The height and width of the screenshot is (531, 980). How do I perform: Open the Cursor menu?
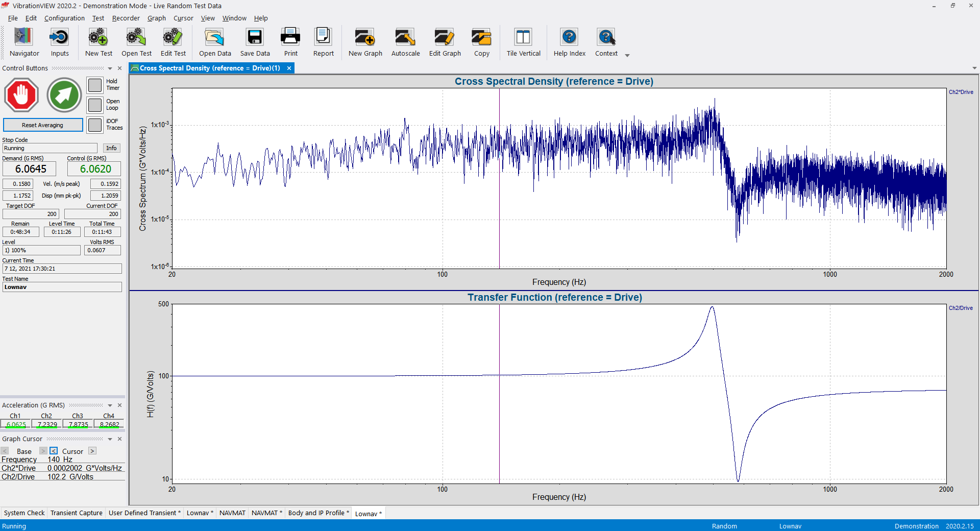pos(183,18)
